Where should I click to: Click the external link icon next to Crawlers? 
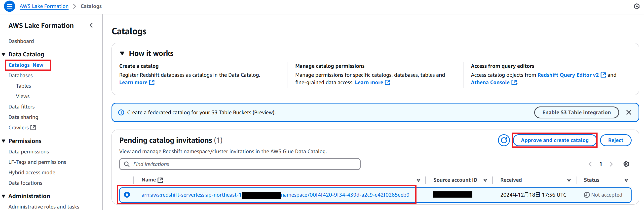[x=33, y=128]
